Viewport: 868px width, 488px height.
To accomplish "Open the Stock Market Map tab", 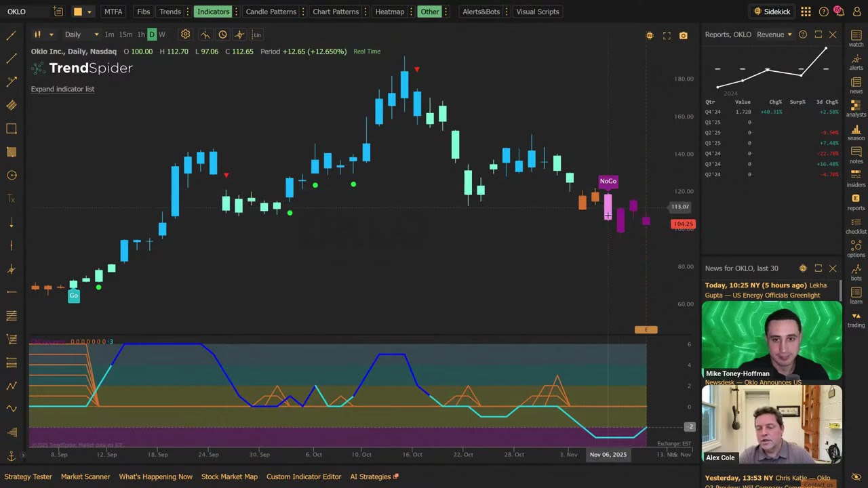I will pyautogui.click(x=229, y=476).
